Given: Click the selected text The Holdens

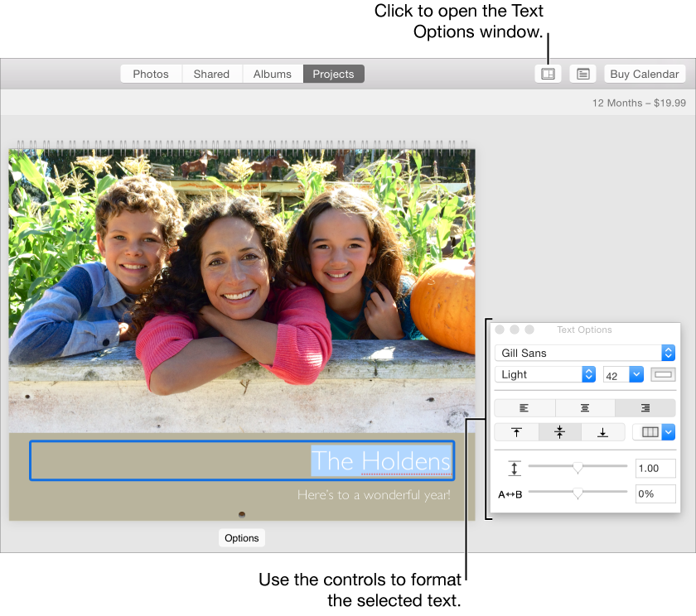Looking at the screenshot, I should pyautogui.click(x=381, y=462).
